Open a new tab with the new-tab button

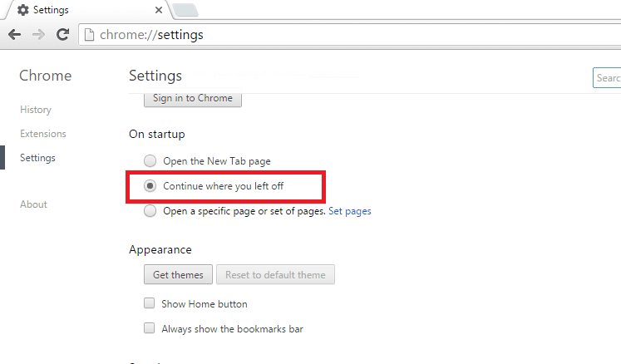pos(185,10)
